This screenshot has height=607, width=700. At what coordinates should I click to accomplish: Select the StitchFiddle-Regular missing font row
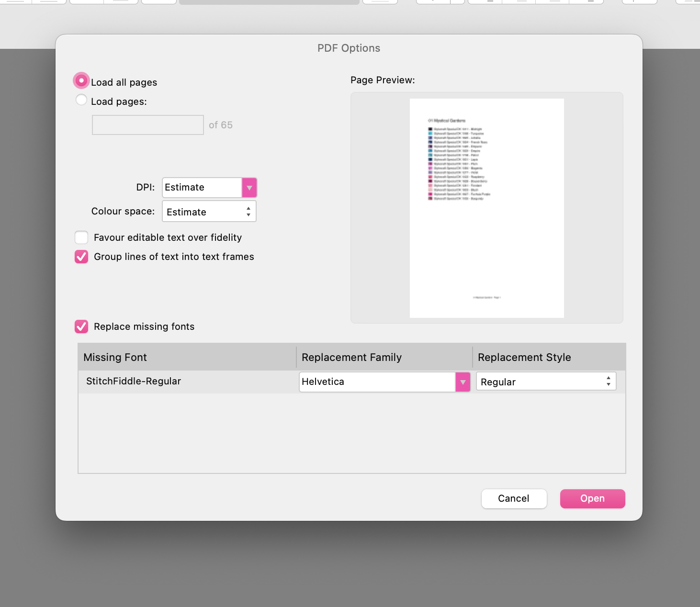352,382
